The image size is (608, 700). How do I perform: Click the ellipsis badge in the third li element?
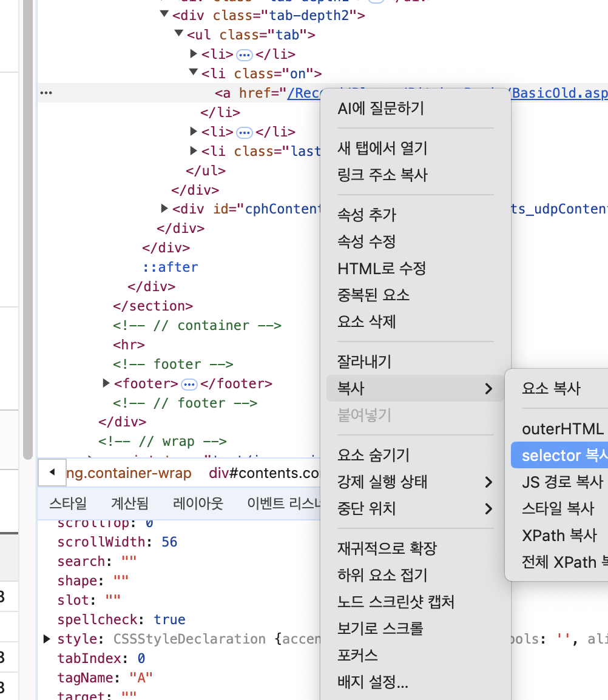tap(245, 133)
